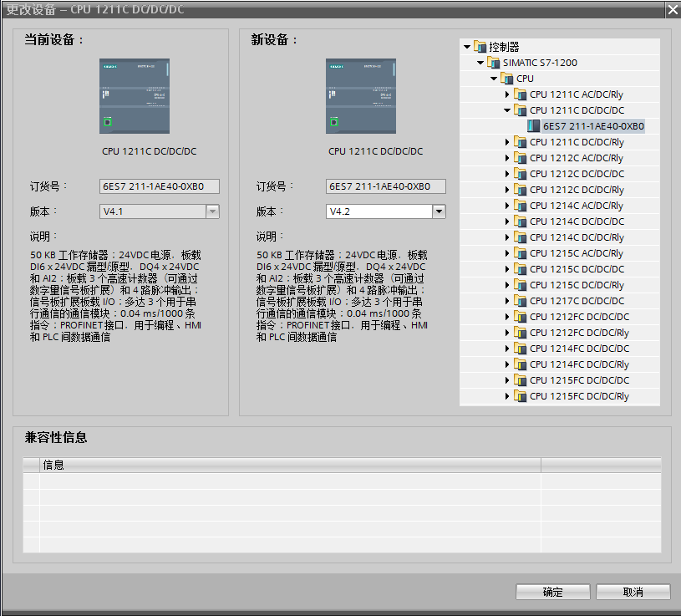Click folder icon of CPU 1215FC DC/DC/DC
The image size is (681, 616).
point(521,380)
